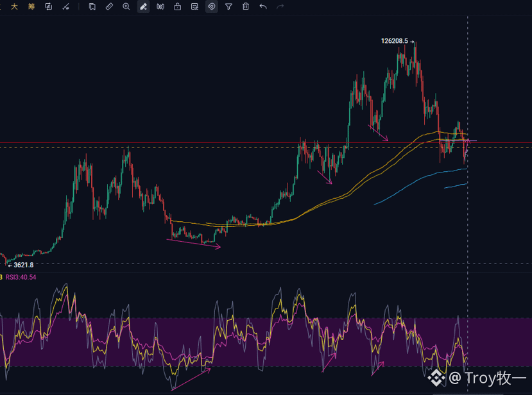
Task: Click the magic wand line tool icon
Action: click(x=66, y=6)
